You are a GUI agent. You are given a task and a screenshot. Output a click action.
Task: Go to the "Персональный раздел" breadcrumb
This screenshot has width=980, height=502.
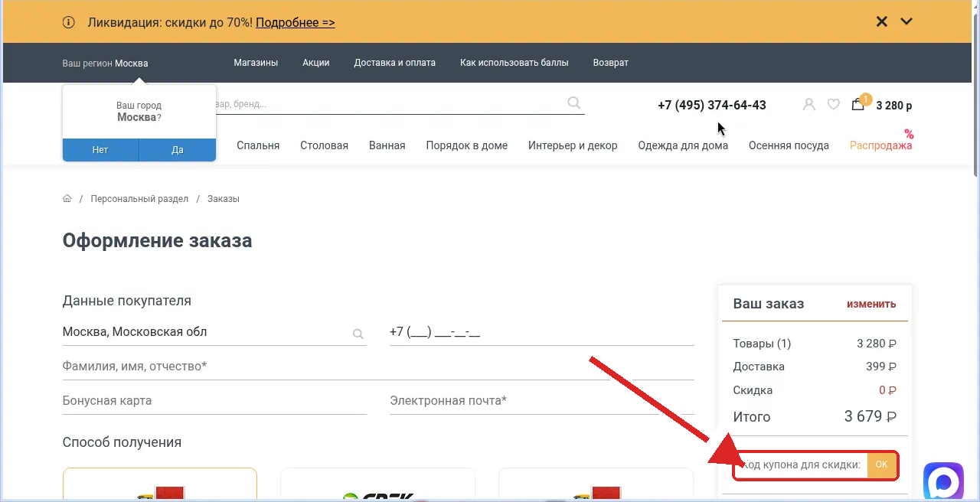pos(139,199)
